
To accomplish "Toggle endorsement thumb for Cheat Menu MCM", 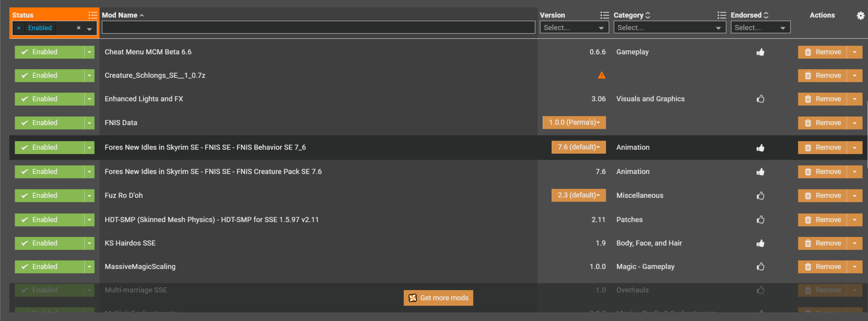I will (760, 52).
